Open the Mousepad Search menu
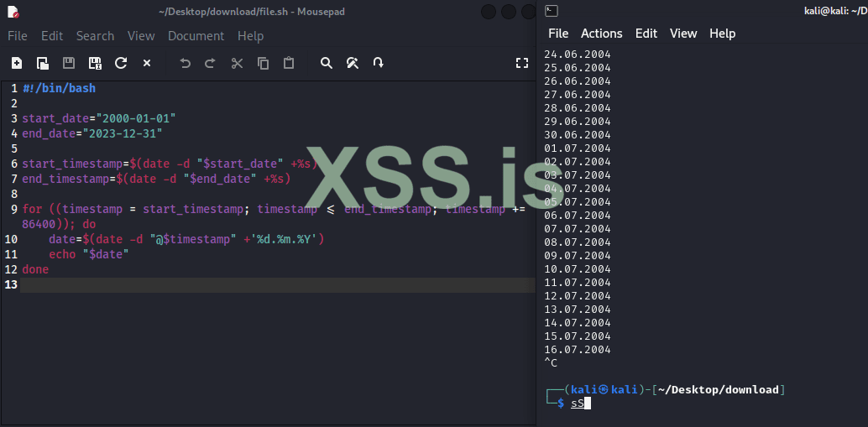Screen dimensions: 868x427 click(x=95, y=36)
